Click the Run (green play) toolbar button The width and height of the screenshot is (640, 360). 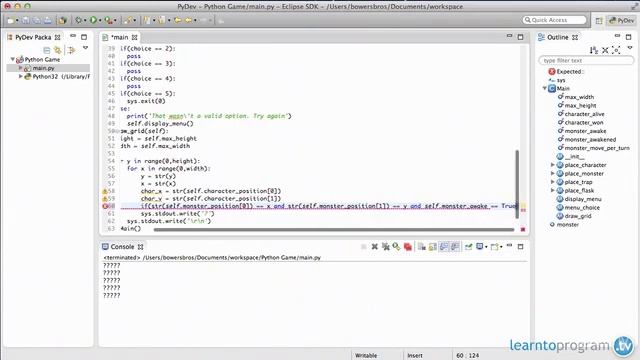tap(93, 20)
